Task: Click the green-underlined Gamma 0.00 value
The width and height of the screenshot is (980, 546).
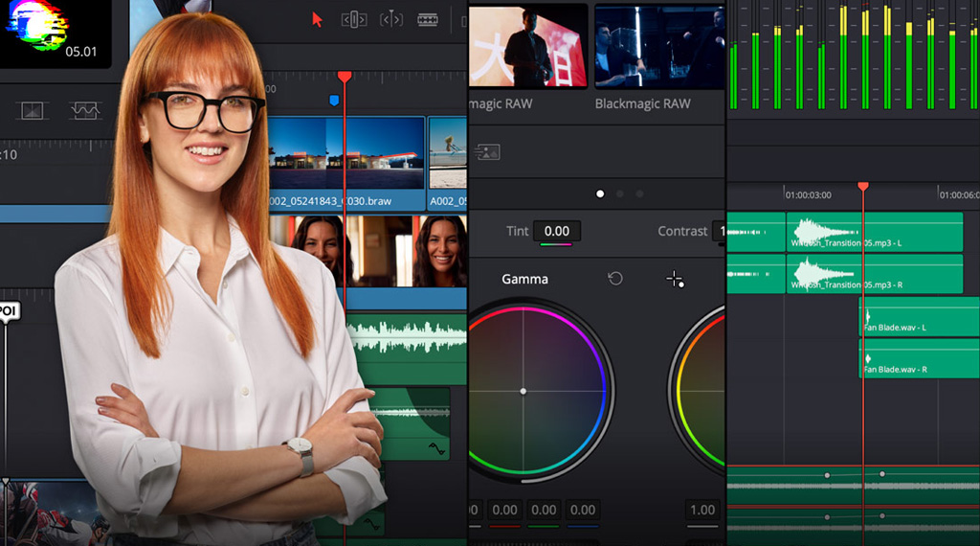Action: pos(544,511)
